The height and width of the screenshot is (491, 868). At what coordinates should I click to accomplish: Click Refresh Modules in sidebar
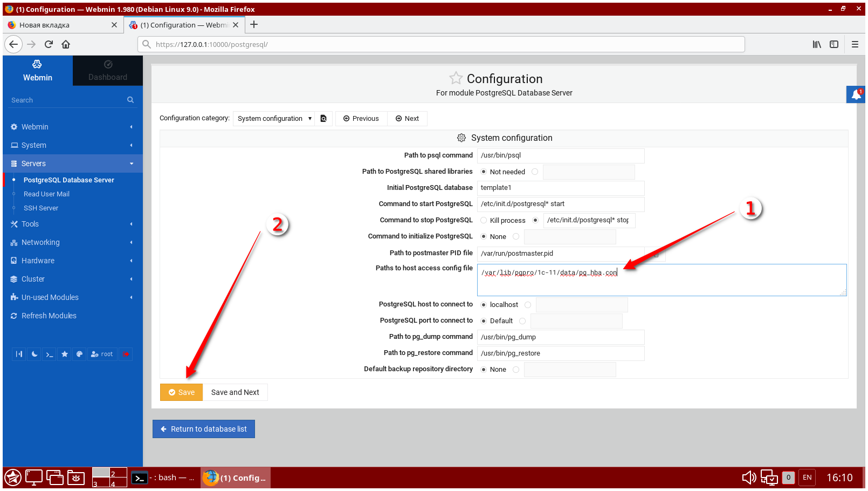[x=49, y=316]
